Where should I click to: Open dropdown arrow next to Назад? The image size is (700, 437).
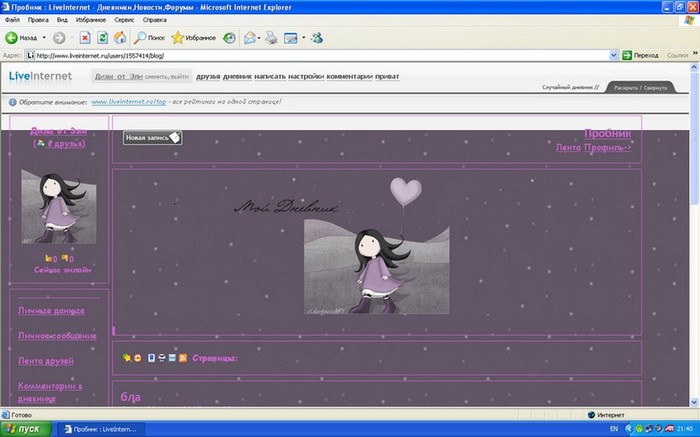[x=44, y=38]
